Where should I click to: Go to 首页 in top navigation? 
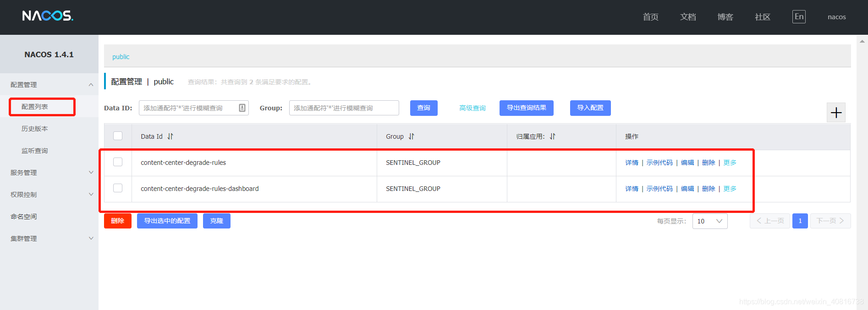coord(650,17)
